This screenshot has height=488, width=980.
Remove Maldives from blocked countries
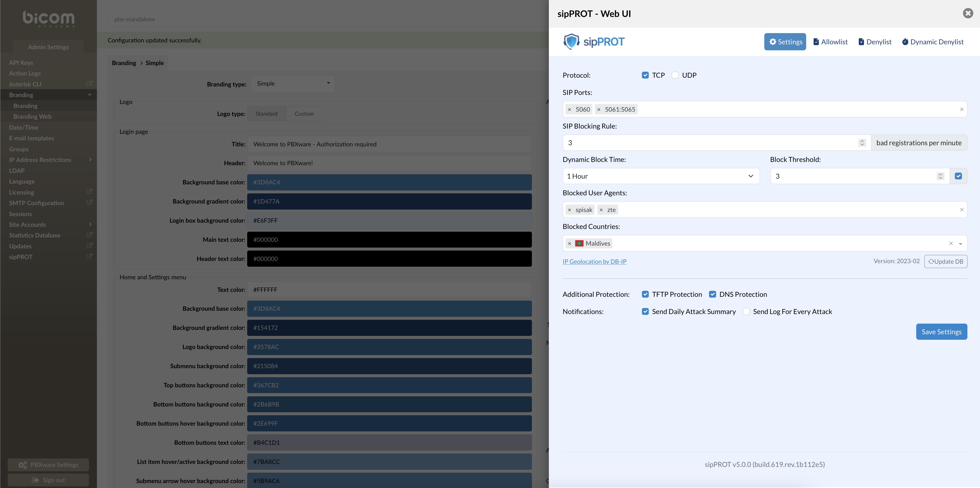tap(569, 244)
